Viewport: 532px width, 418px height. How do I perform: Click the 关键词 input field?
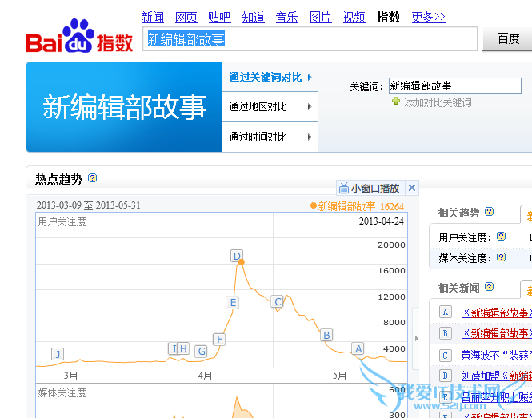tap(454, 86)
